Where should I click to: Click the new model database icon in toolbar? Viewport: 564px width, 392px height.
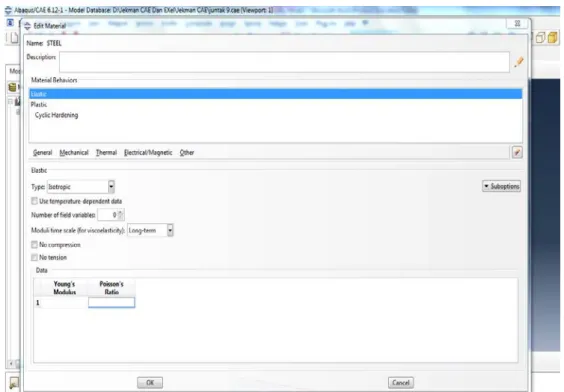click(x=14, y=37)
